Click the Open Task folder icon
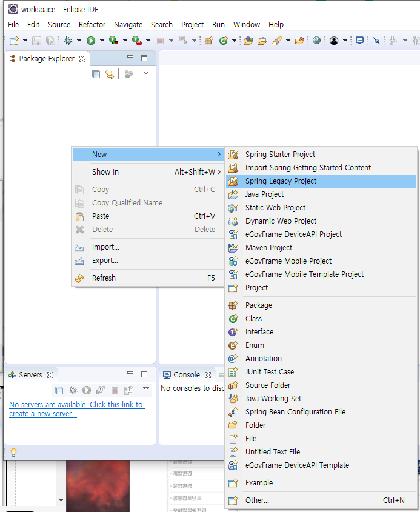Viewport: 420px width, 512px height. tap(262, 41)
